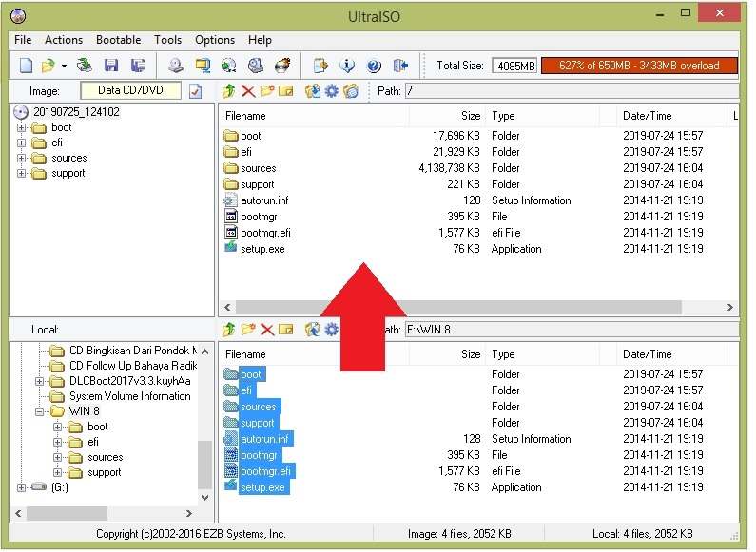Click the red X Delete icon in Local toolbar

pyautogui.click(x=266, y=330)
